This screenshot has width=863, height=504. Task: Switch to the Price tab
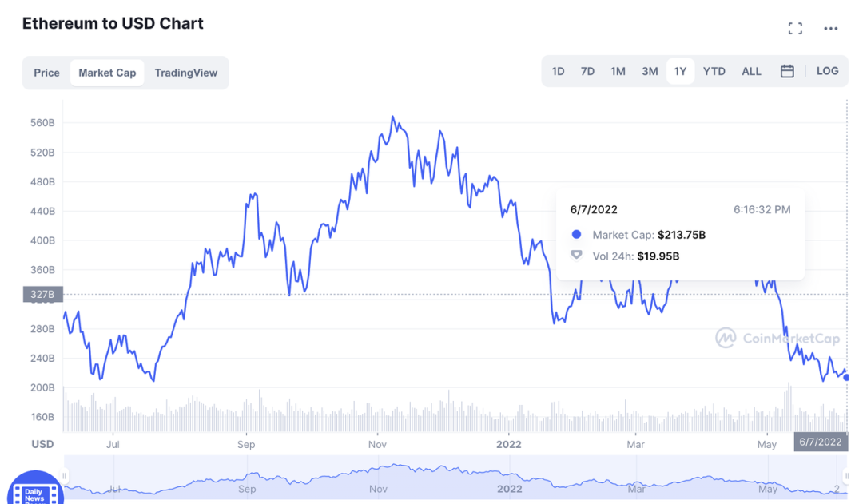pos(46,73)
